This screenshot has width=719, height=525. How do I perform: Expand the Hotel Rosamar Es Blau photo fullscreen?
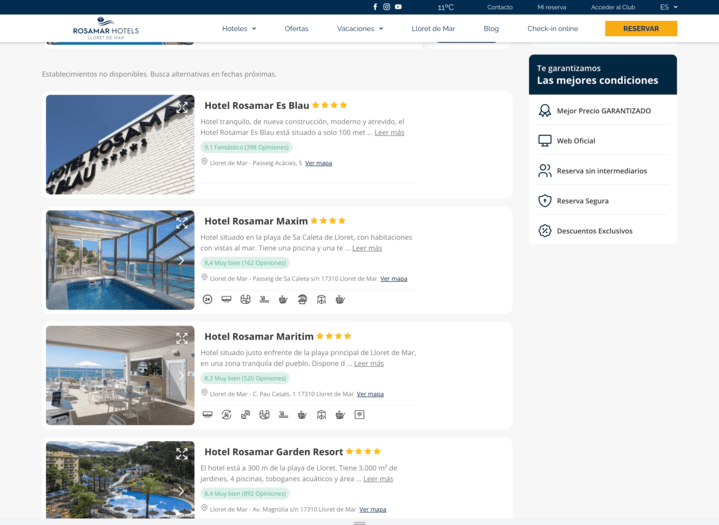[182, 107]
